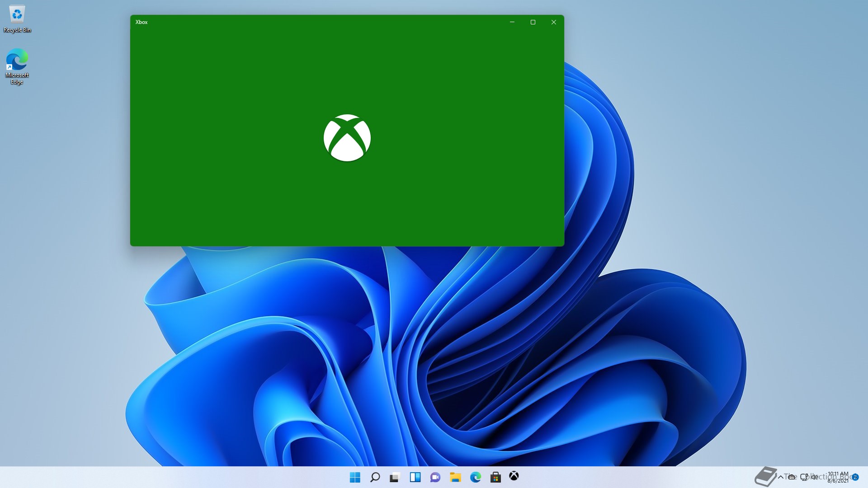Select the Recycle Bin desktop icon

point(17,19)
